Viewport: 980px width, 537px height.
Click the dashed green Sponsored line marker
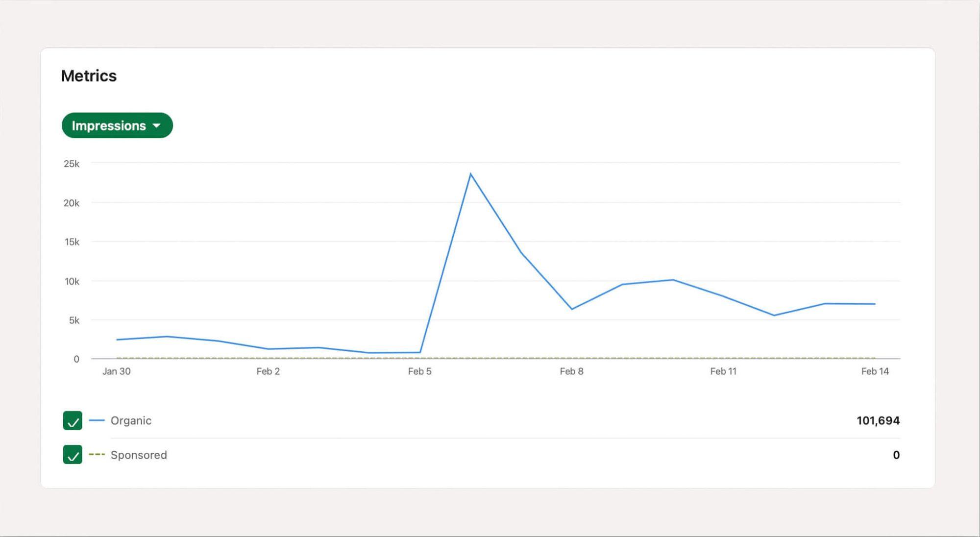click(x=96, y=455)
